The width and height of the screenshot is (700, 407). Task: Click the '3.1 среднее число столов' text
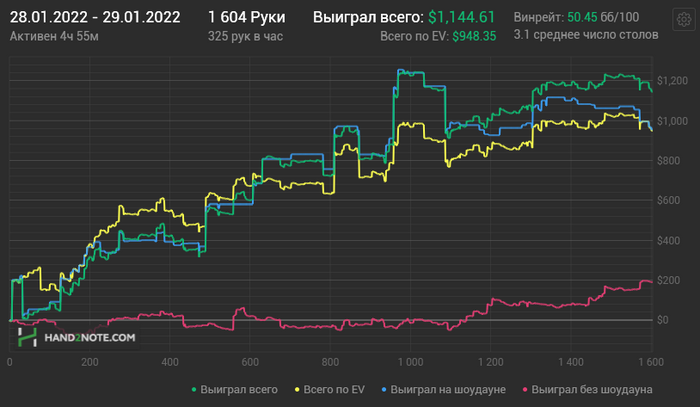tap(586, 35)
